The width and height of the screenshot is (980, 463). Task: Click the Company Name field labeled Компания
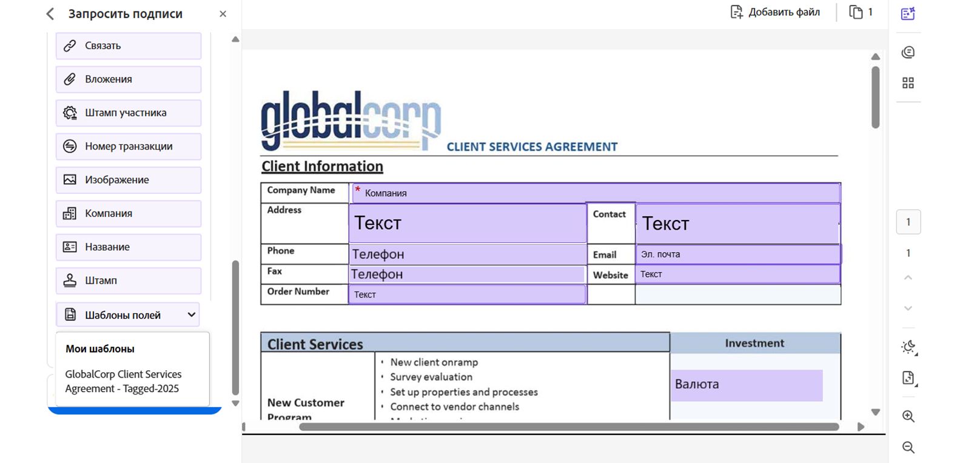pos(596,193)
